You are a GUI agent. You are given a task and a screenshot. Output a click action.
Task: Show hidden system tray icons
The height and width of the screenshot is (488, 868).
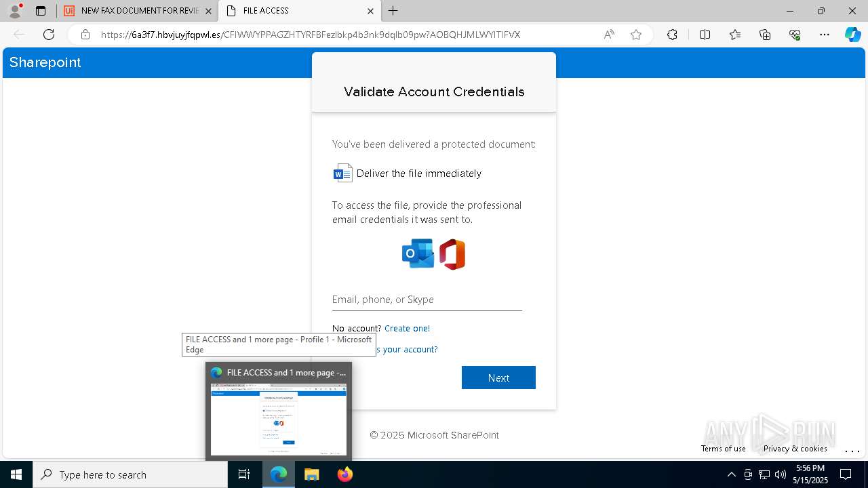tap(731, 474)
